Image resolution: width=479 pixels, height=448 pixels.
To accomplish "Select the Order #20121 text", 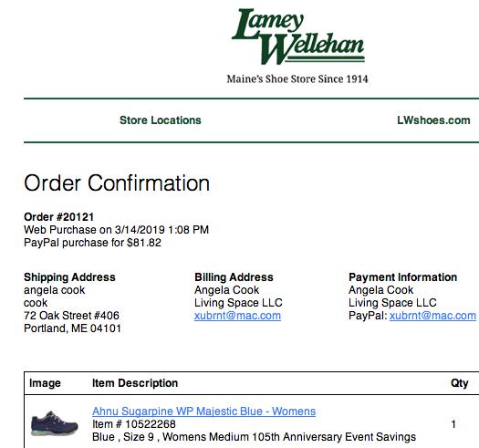I will pos(59,216).
